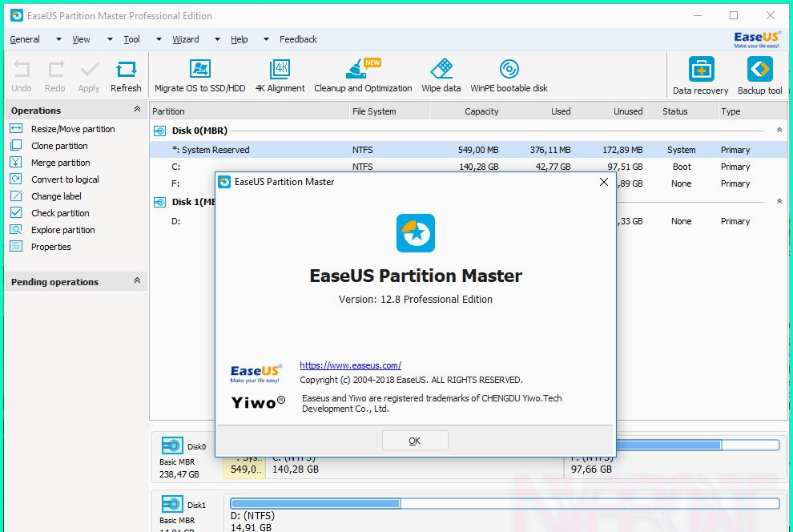793x532 pixels.
Task: Refresh the disk list
Action: [x=126, y=76]
